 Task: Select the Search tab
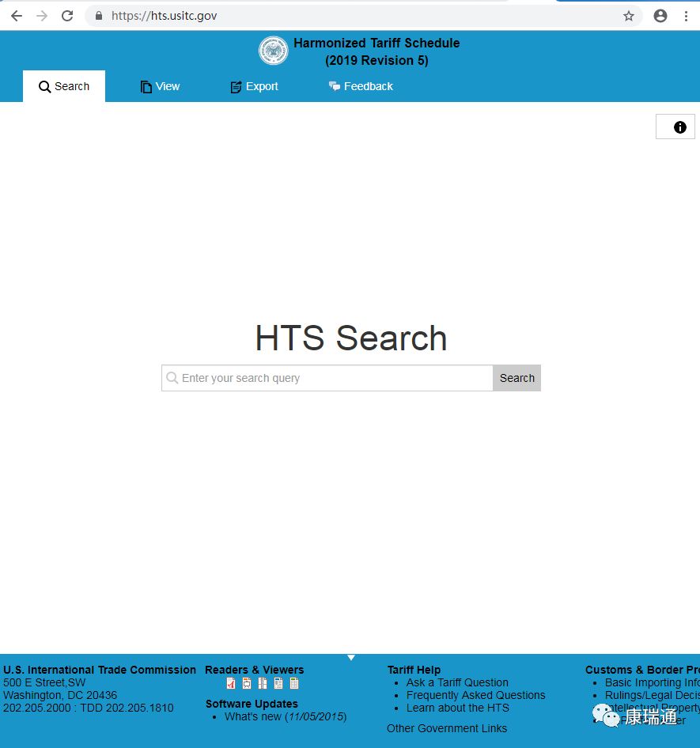coord(64,86)
